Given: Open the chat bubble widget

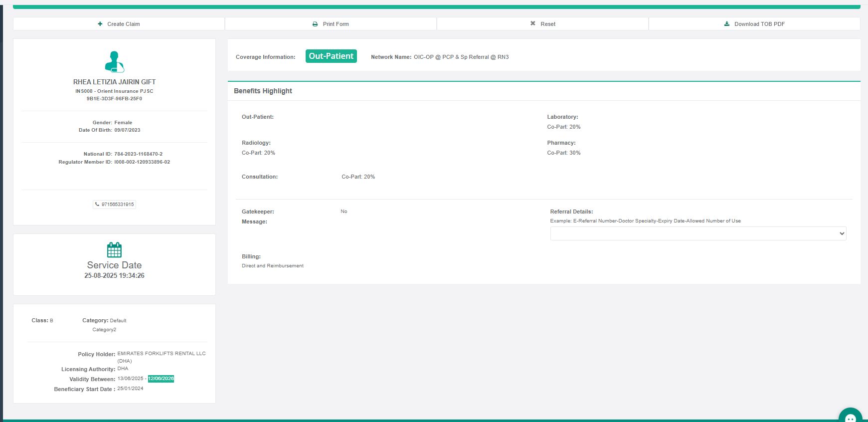Looking at the screenshot, I should [851, 417].
